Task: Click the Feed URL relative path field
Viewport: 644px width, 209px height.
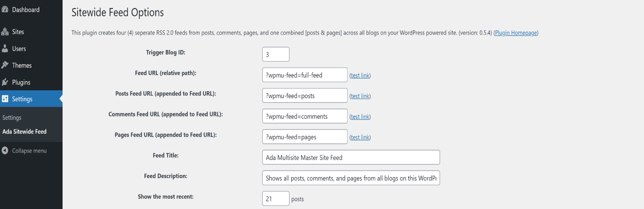Action: [304, 75]
